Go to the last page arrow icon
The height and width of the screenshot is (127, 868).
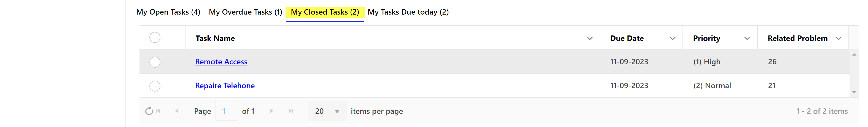pos(291,111)
